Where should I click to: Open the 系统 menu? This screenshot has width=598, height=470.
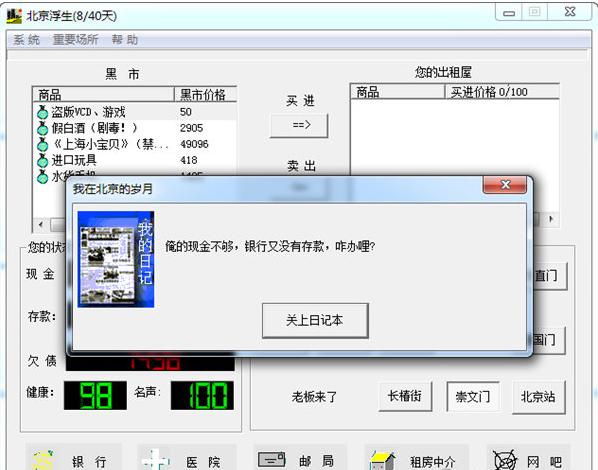26,40
